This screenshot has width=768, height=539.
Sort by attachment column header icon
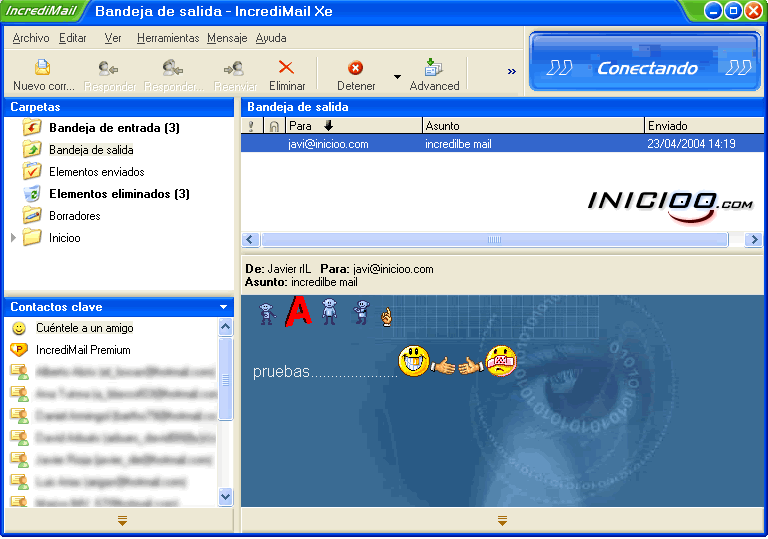point(274,126)
